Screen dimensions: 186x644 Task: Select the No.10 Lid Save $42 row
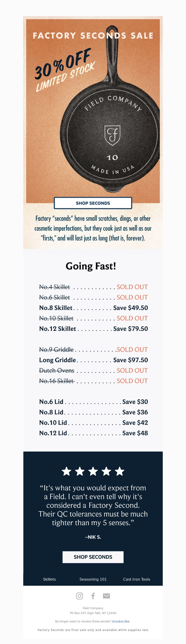click(93, 423)
